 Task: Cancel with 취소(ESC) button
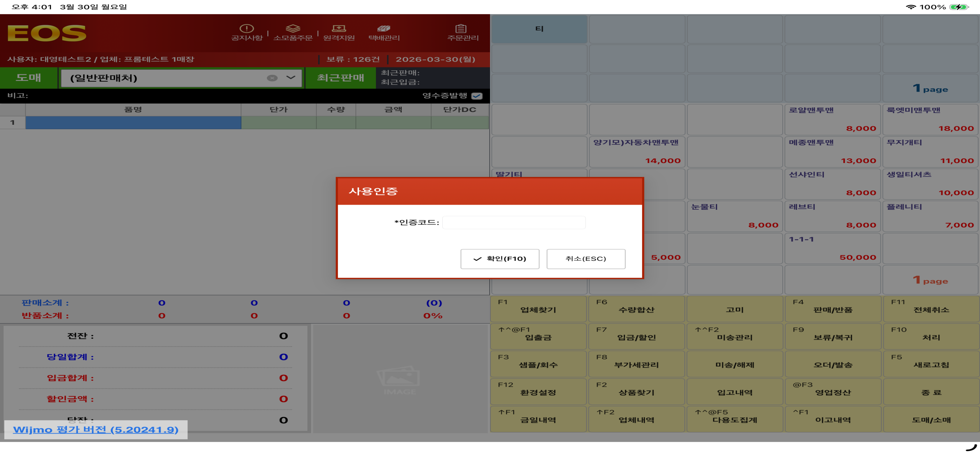(586, 259)
